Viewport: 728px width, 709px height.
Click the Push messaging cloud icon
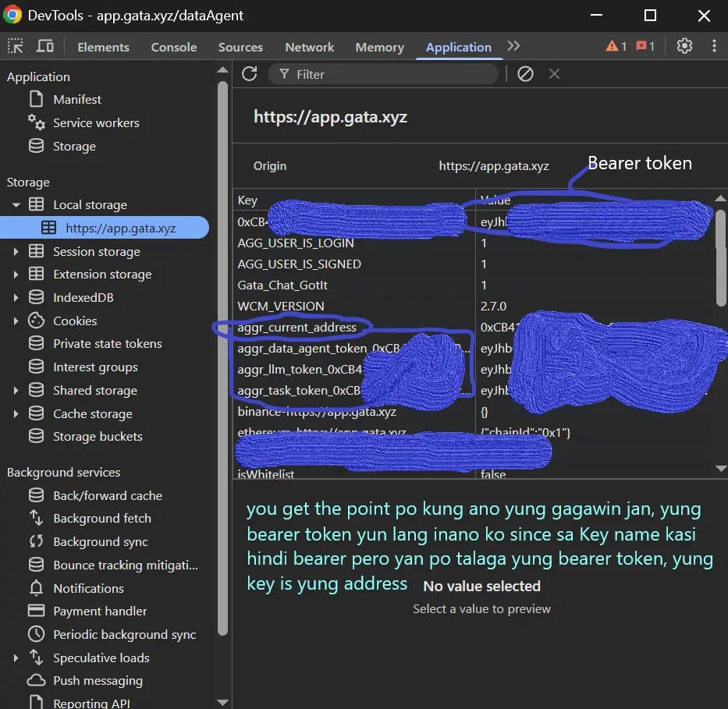36,680
